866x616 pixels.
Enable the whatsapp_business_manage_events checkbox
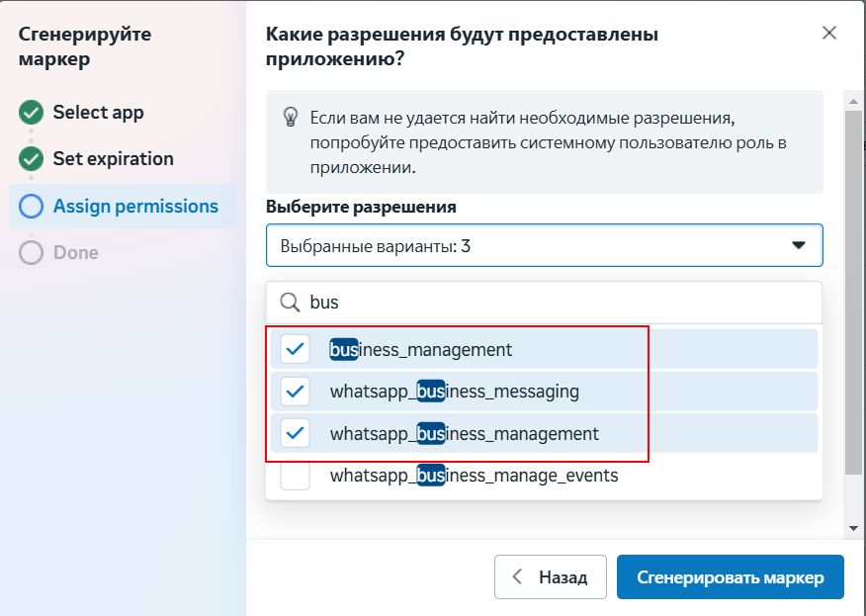[x=296, y=476]
